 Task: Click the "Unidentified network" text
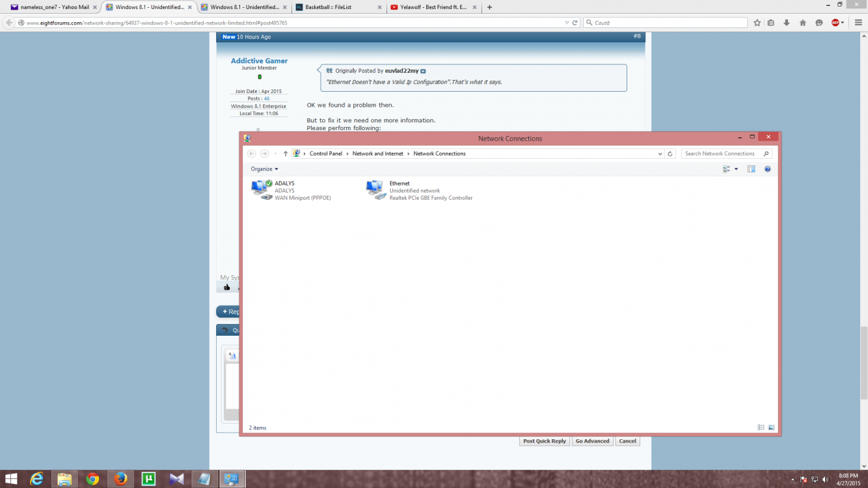pyautogui.click(x=414, y=191)
